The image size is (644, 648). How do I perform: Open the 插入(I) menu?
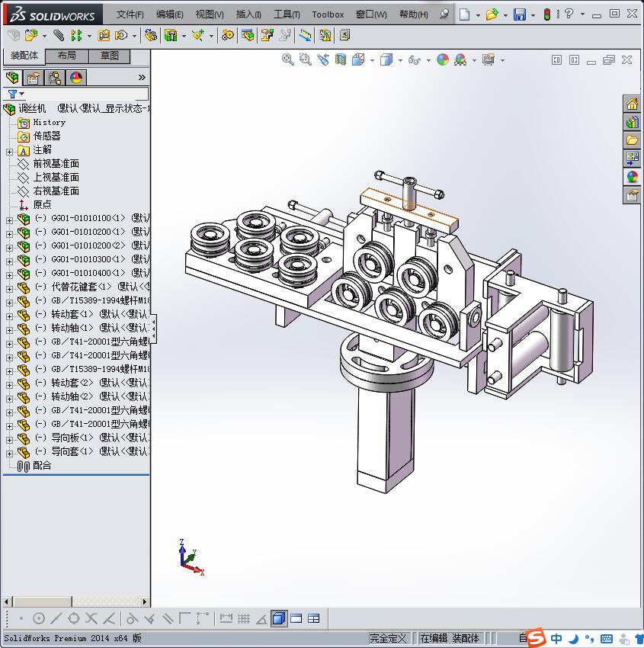pos(248,14)
